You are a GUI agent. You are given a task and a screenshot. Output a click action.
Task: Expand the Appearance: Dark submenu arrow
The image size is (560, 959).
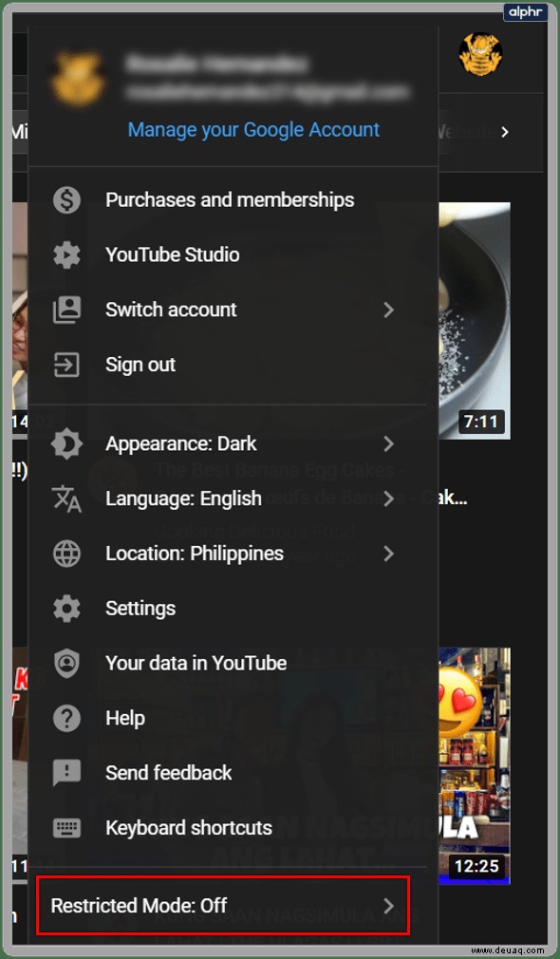(388, 444)
